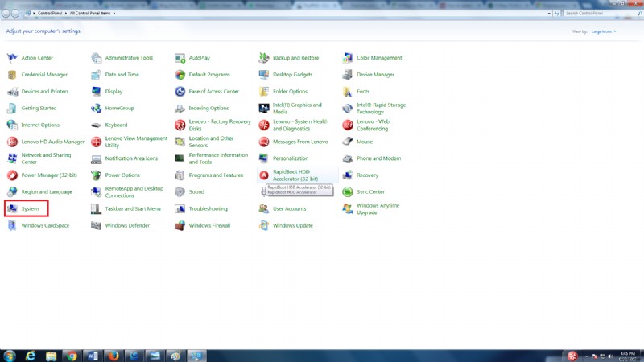This screenshot has width=644, height=362.
Task: Switch to Microsoft Word in taskbar
Action: click(93, 356)
